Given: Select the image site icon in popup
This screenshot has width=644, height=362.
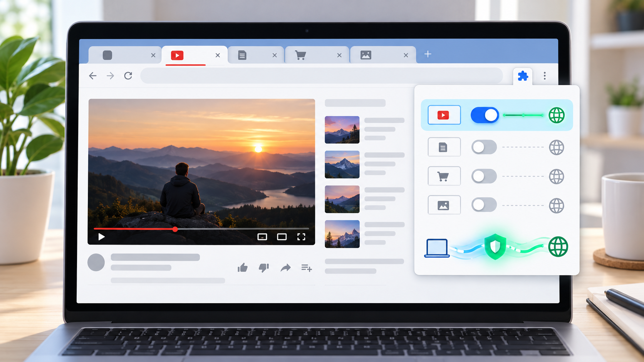Looking at the screenshot, I should (x=444, y=205).
